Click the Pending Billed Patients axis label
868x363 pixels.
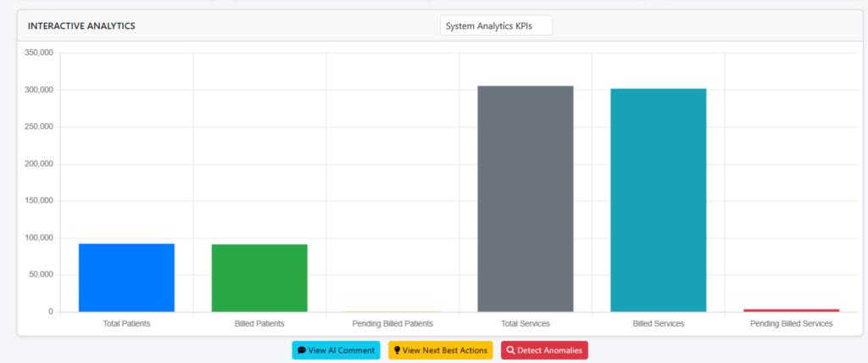point(392,324)
